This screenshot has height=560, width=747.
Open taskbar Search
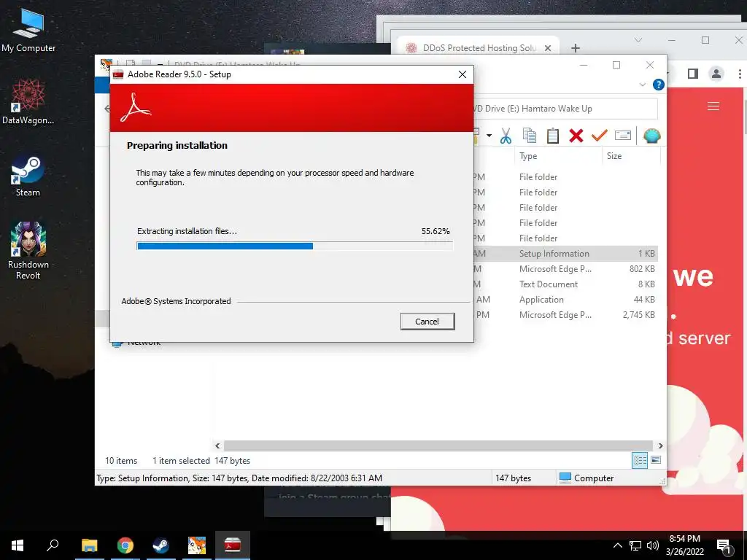point(53,545)
